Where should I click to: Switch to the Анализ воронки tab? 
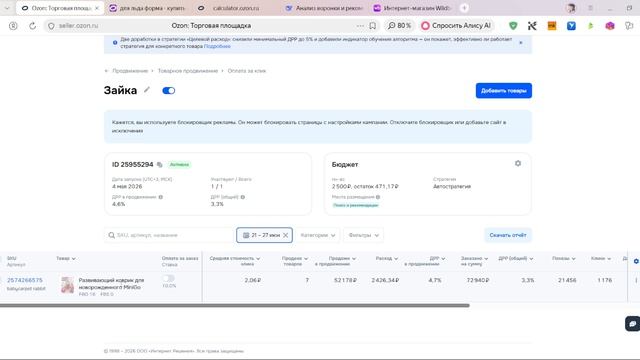tap(324, 8)
